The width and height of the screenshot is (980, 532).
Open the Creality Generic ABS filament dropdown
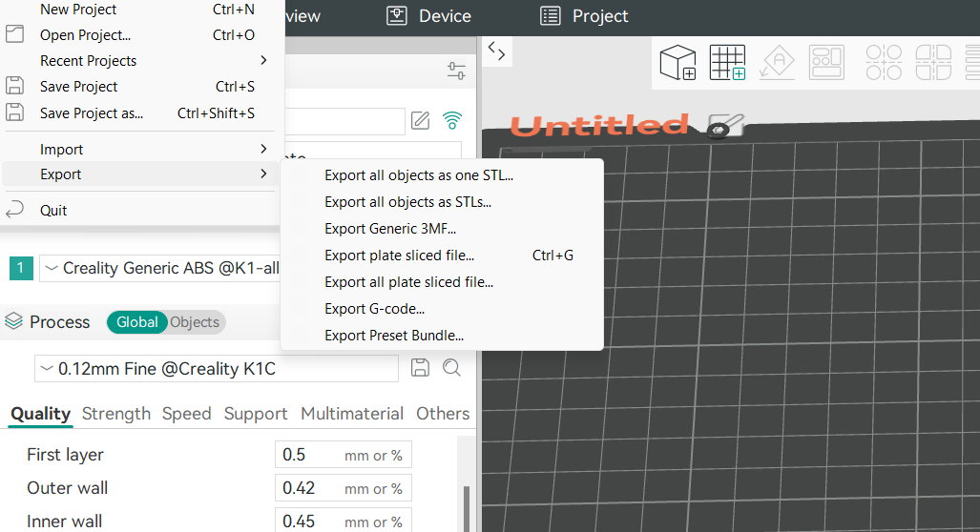[162, 269]
